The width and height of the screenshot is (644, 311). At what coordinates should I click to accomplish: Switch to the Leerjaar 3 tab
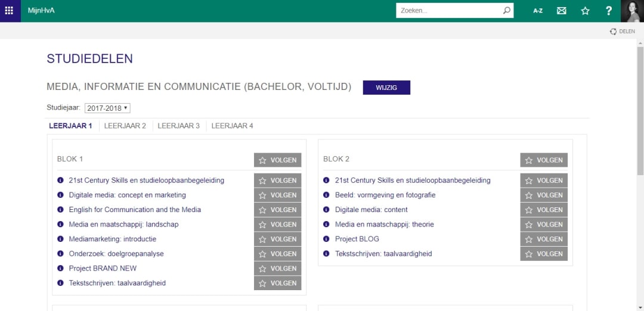179,126
